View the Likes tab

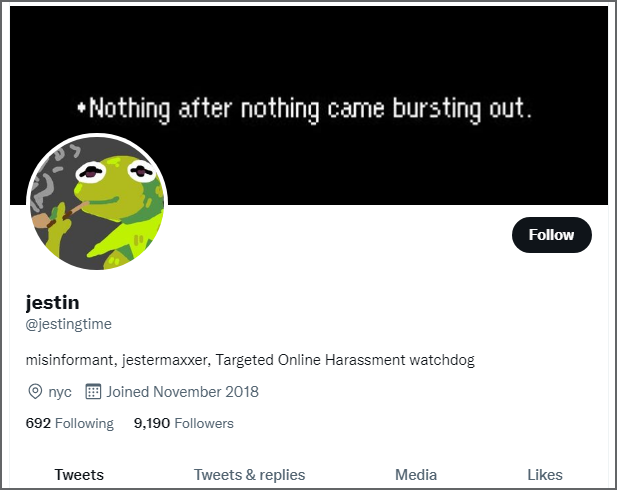(x=545, y=475)
